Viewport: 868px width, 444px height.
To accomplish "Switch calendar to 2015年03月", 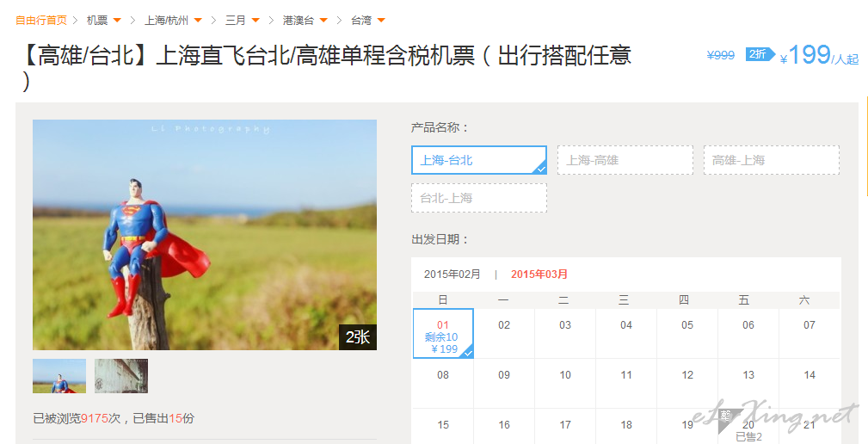I will tap(539, 274).
